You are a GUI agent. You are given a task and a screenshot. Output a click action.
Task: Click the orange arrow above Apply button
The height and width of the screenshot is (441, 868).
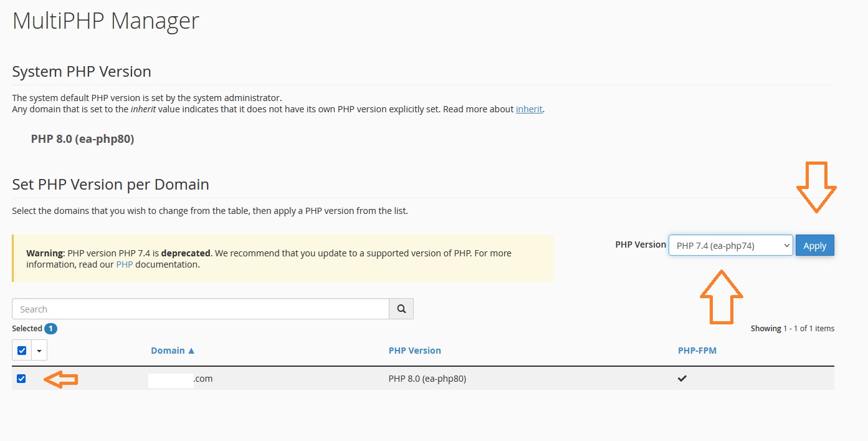click(816, 187)
